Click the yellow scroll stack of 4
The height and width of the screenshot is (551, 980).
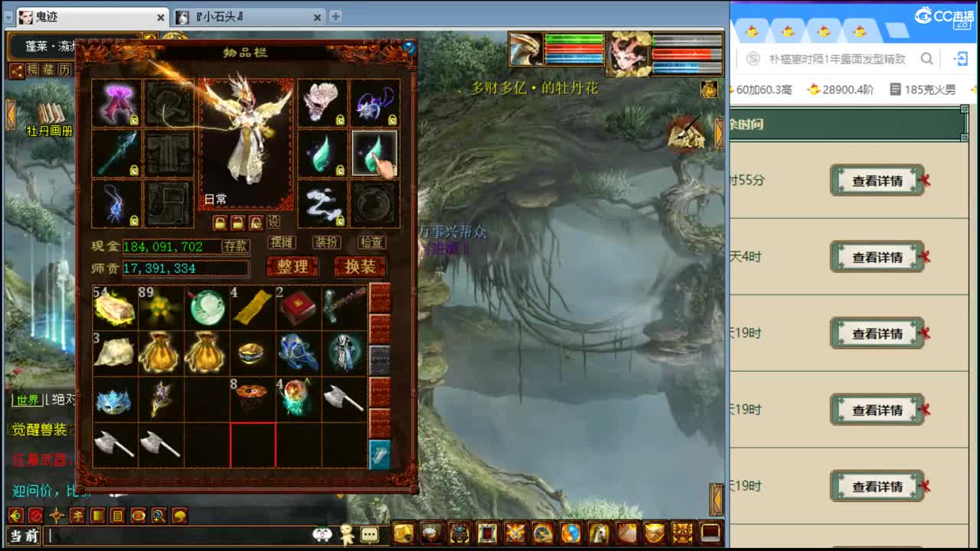pyautogui.click(x=253, y=308)
